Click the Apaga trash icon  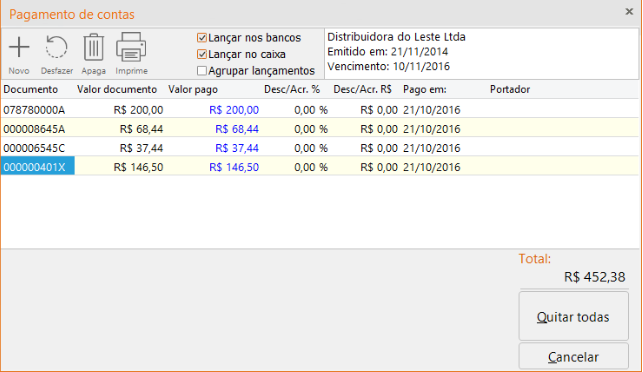[93, 47]
